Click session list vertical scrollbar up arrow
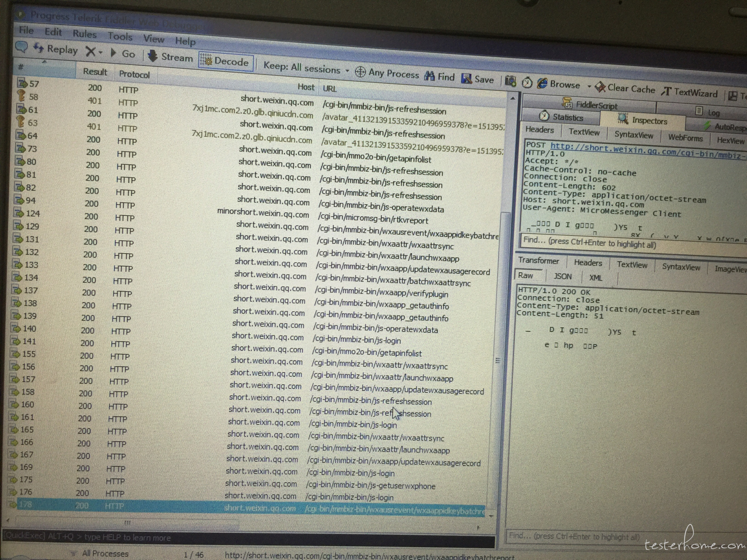 click(513, 98)
